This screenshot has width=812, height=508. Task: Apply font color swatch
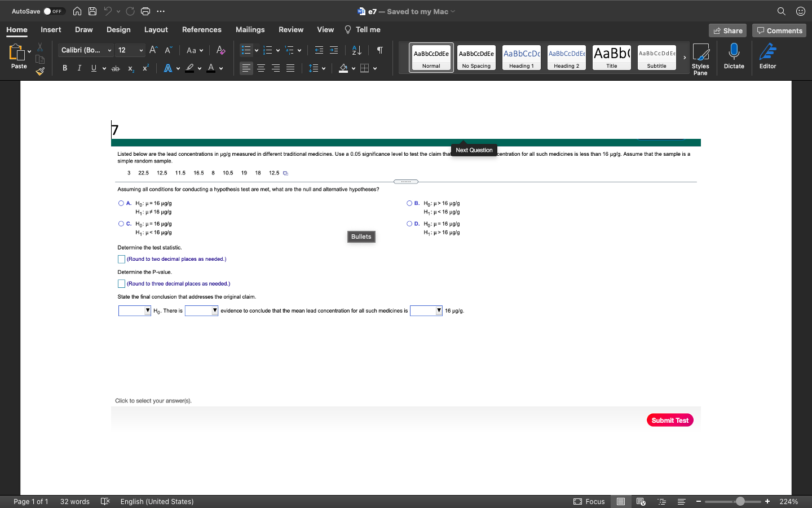(211, 68)
